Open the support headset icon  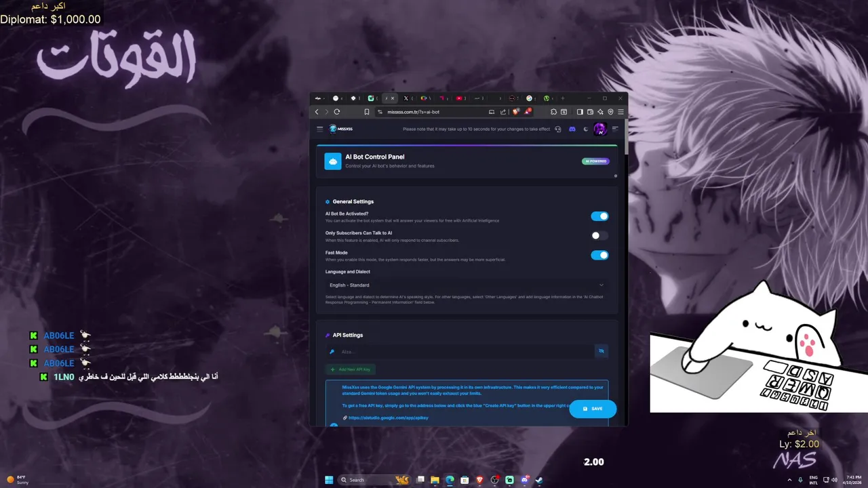(x=557, y=129)
